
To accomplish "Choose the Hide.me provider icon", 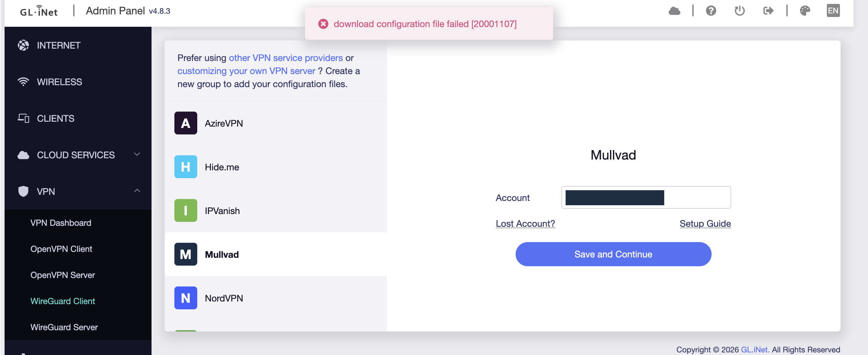I will pyautogui.click(x=186, y=167).
